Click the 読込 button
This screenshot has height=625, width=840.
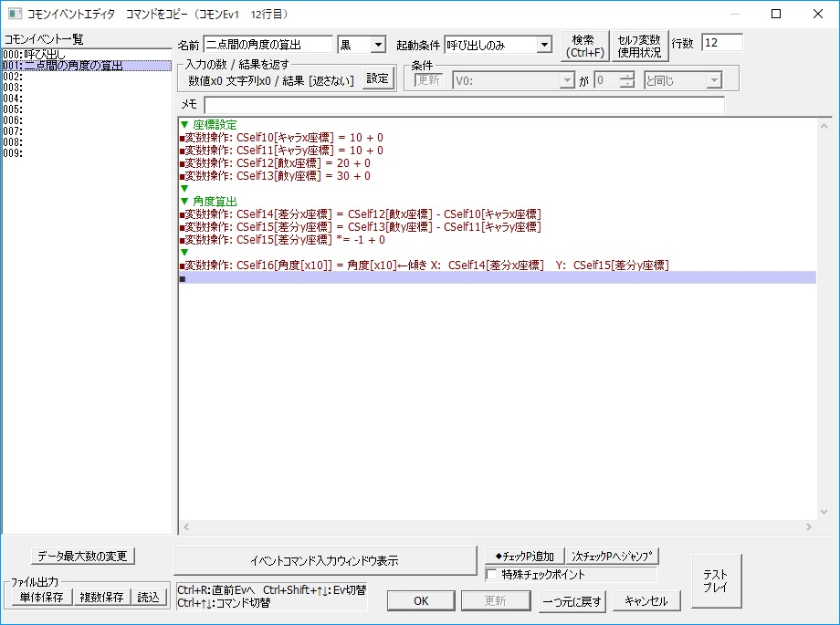click(x=149, y=597)
